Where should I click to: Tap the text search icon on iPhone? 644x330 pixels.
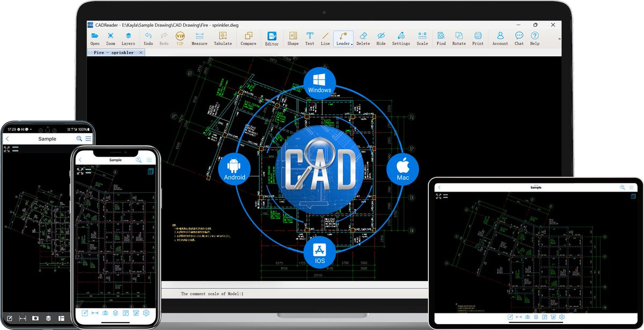pos(138,160)
